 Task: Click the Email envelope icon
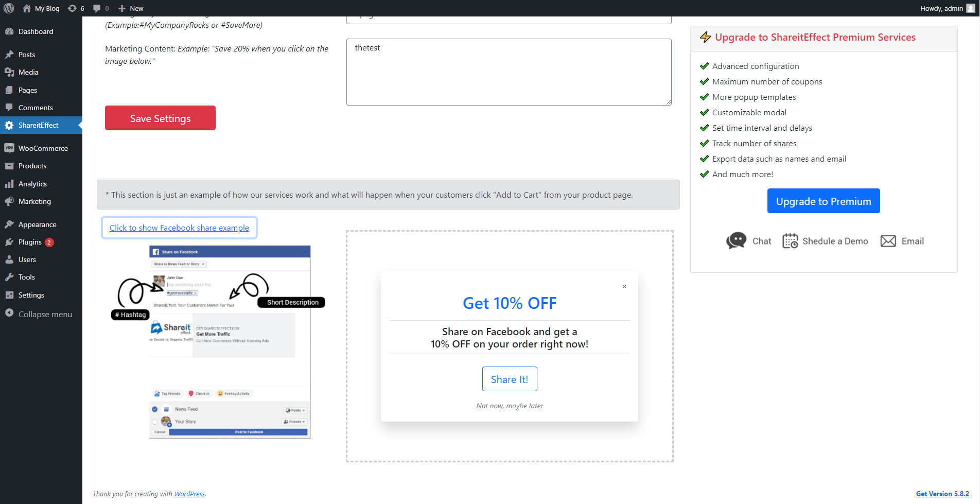[888, 241]
